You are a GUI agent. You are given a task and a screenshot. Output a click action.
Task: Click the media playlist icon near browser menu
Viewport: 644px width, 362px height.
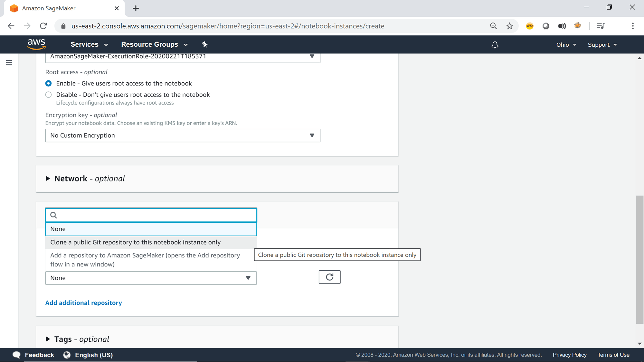click(600, 26)
